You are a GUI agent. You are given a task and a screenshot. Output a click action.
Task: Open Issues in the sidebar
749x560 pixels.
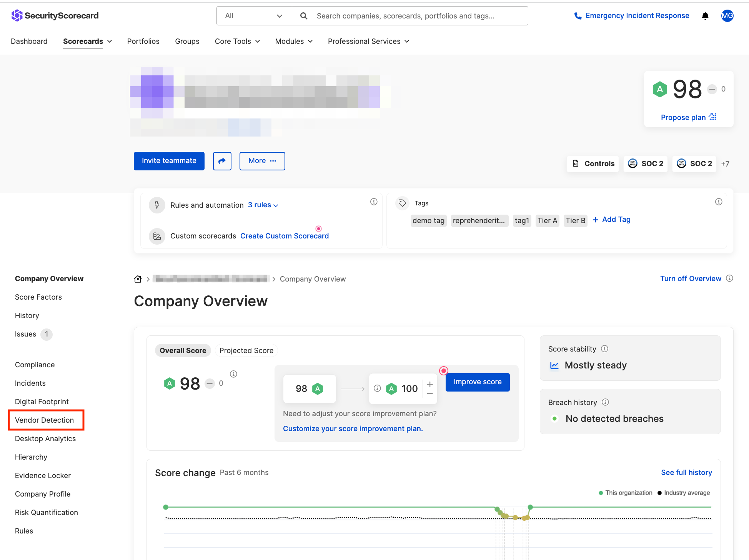(26, 334)
